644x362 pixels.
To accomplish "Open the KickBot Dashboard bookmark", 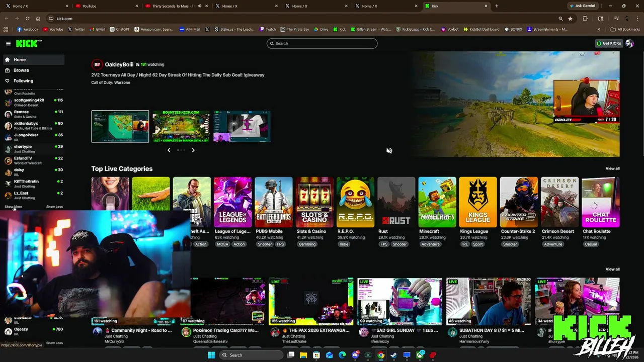I will pos(481,29).
